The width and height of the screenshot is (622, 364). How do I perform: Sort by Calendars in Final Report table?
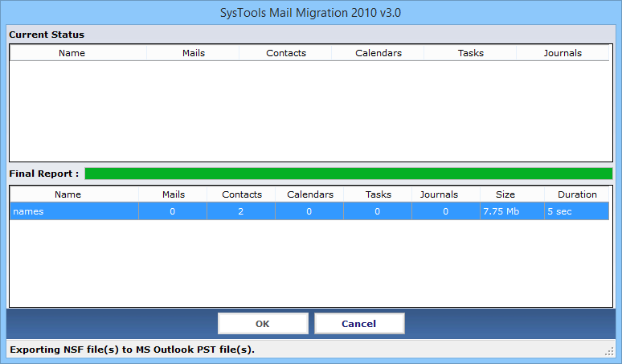coord(309,194)
